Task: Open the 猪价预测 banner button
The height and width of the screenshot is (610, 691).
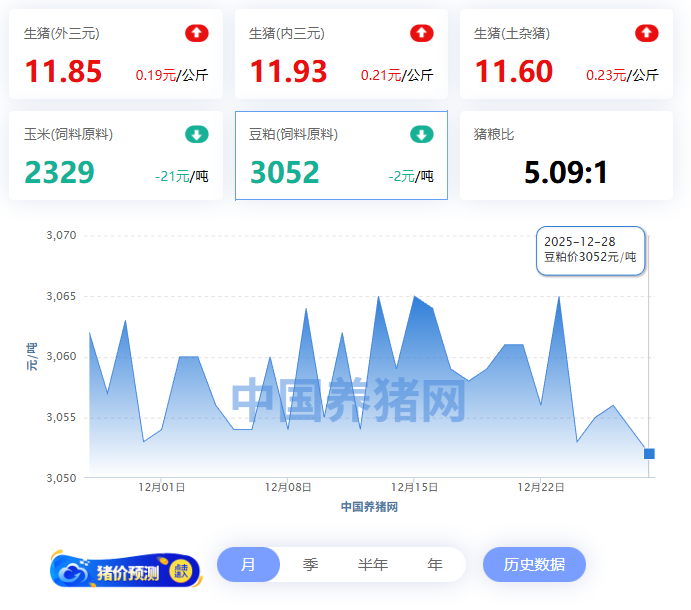Action: click(125, 571)
